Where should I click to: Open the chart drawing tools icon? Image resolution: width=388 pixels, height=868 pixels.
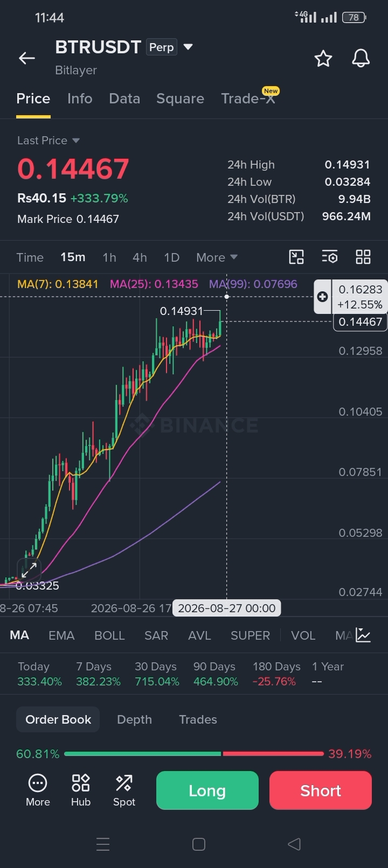(296, 257)
